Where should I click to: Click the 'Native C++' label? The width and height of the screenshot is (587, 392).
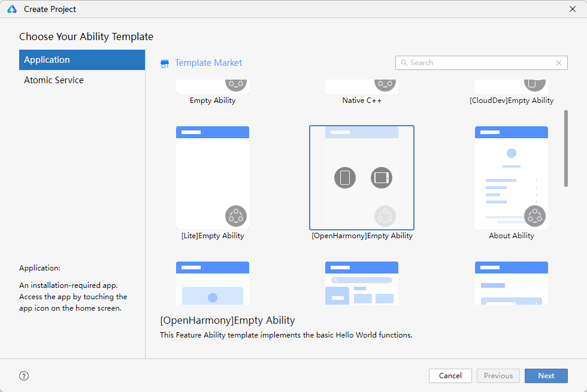pyautogui.click(x=362, y=101)
